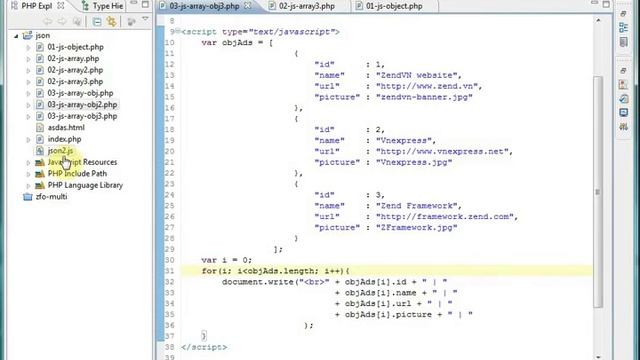Maximize the editor area
The height and width of the screenshot is (360, 640).
606,4
